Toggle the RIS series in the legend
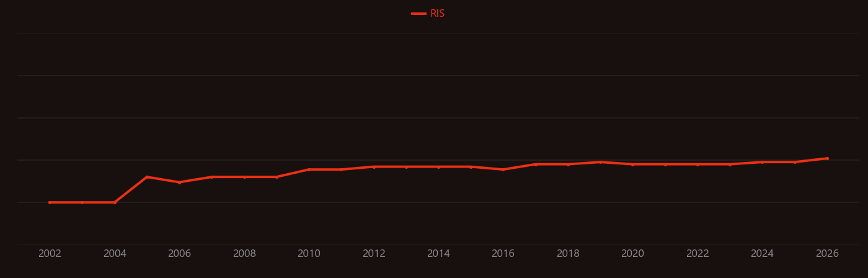The width and height of the screenshot is (868, 278). (428, 14)
